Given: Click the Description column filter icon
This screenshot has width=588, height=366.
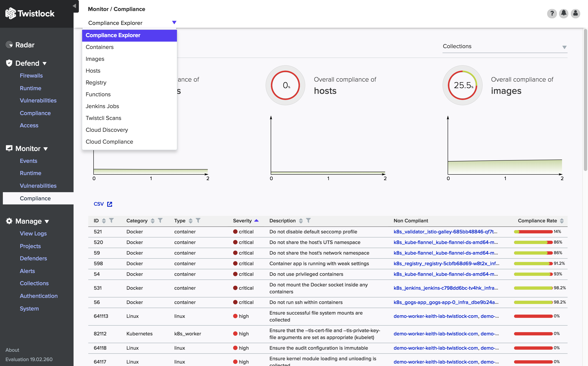Looking at the screenshot, I should [308, 221].
